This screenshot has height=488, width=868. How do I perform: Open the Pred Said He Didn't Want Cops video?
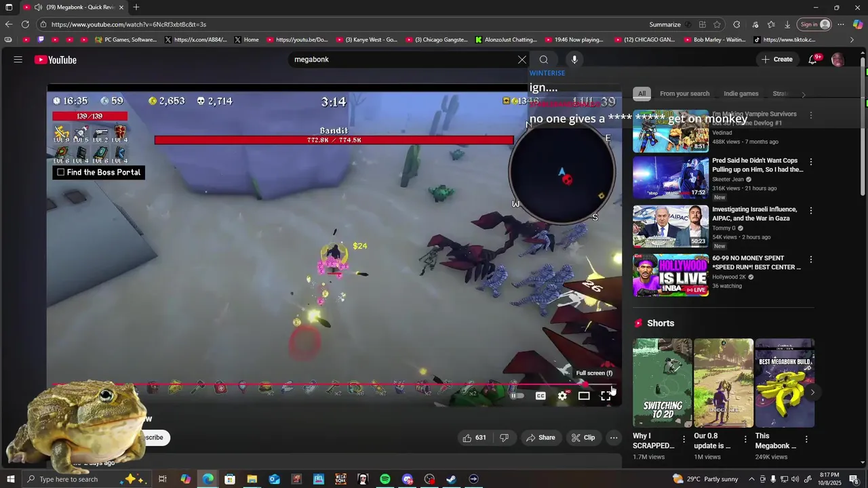[671, 178]
